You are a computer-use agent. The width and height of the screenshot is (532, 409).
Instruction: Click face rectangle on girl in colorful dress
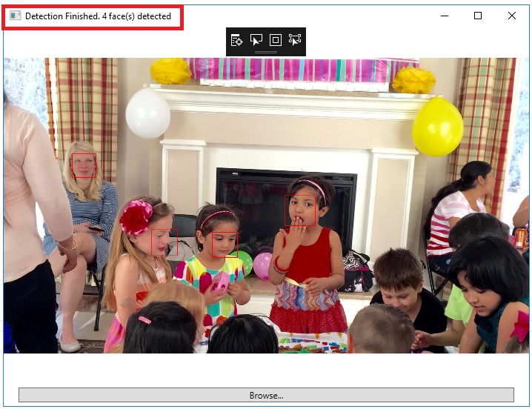pyautogui.click(x=225, y=245)
